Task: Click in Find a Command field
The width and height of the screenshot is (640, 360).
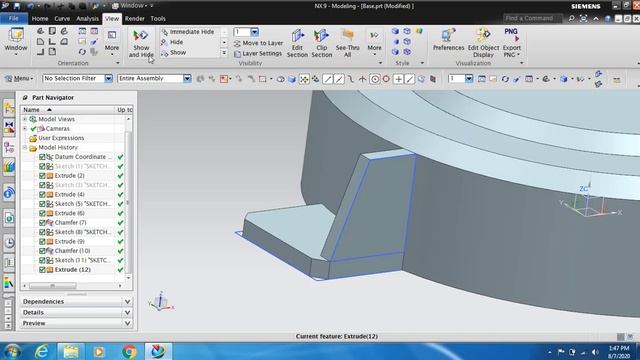Action: (533, 18)
